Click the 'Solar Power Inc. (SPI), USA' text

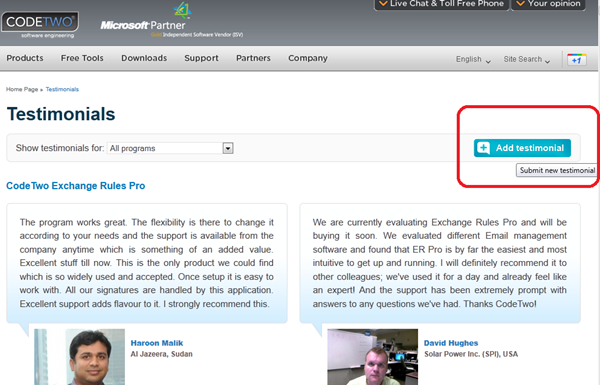[471, 354]
